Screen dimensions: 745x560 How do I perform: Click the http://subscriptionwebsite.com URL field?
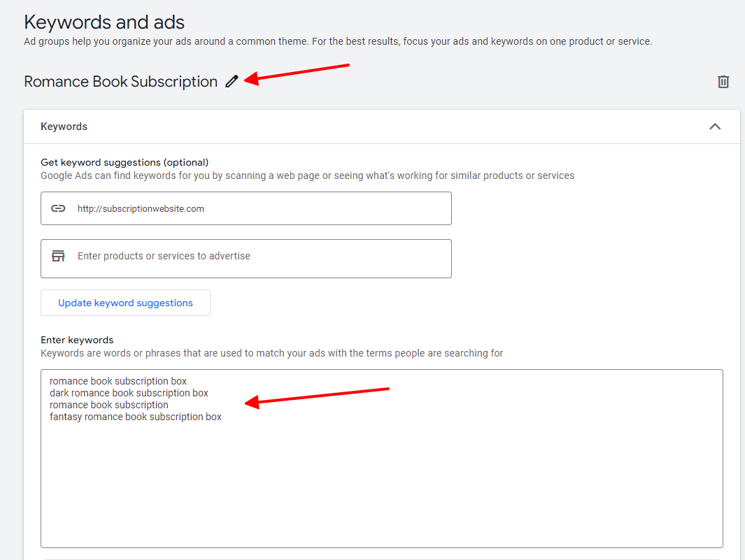pyautogui.click(x=246, y=208)
